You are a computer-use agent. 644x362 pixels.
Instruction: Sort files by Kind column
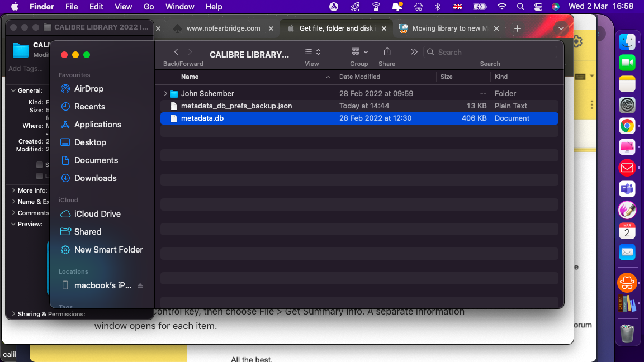(x=501, y=77)
